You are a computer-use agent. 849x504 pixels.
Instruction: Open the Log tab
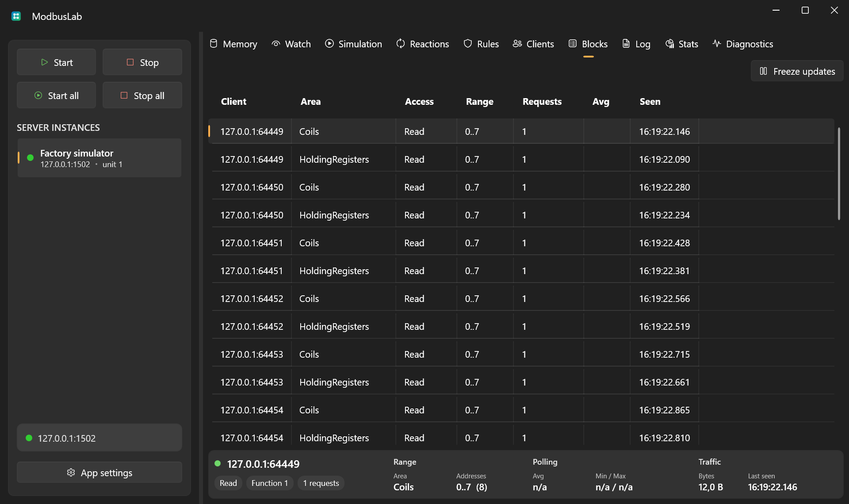(636, 44)
